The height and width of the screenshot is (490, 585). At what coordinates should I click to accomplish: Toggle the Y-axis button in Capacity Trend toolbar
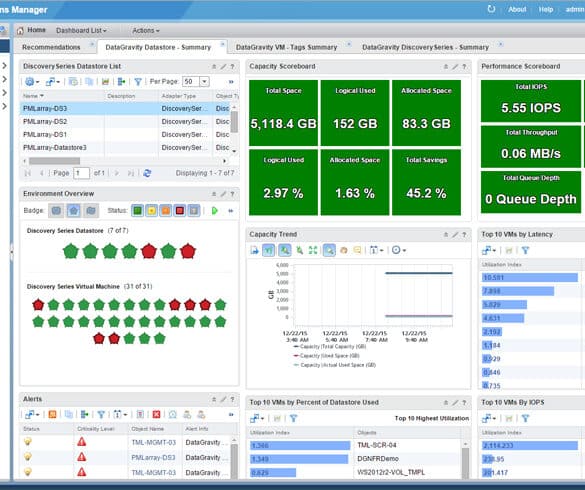[x=269, y=250]
